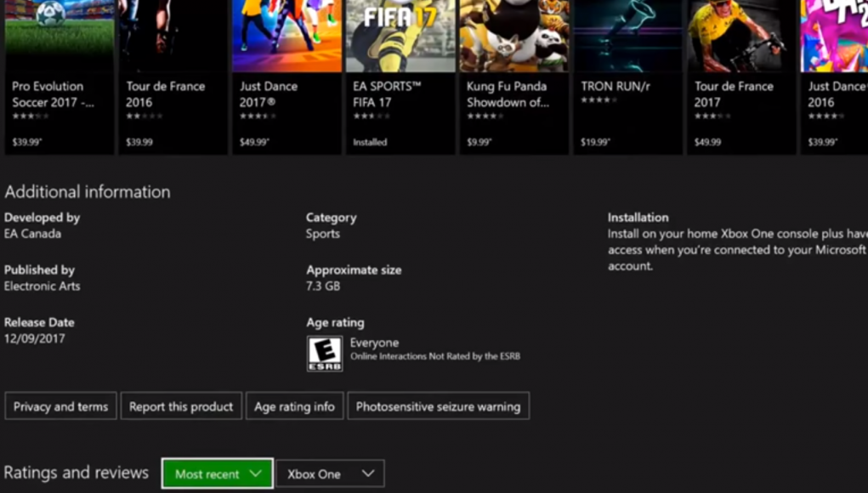Expand the Most recent sort dropdown
This screenshot has width=868, height=493.
(x=218, y=473)
